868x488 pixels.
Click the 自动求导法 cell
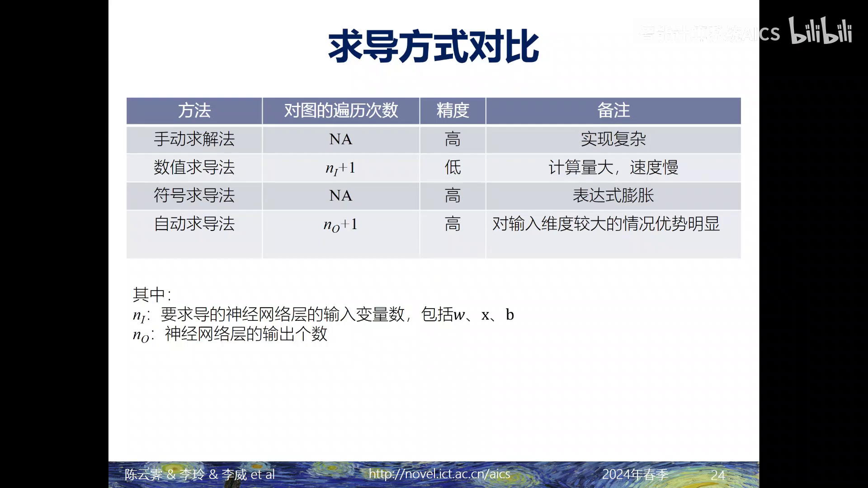[194, 224]
